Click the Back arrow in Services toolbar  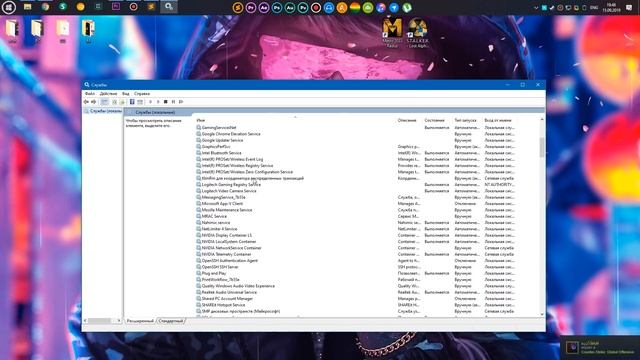click(86, 102)
